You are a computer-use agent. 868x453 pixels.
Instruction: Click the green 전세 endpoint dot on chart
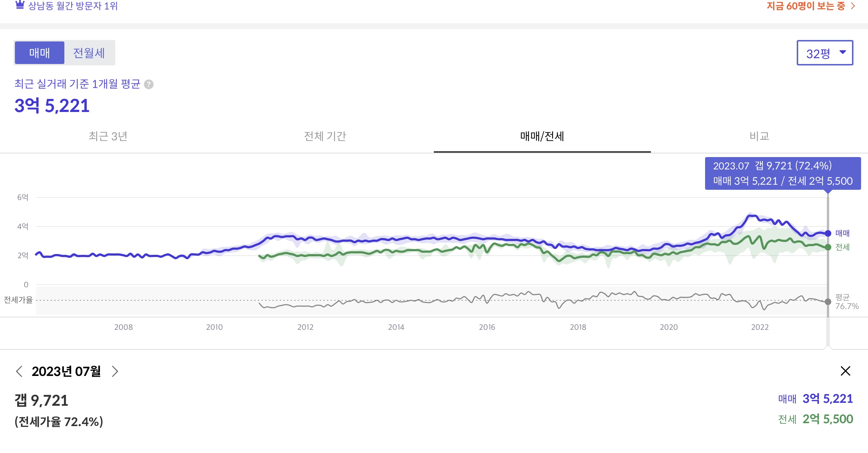(x=828, y=247)
